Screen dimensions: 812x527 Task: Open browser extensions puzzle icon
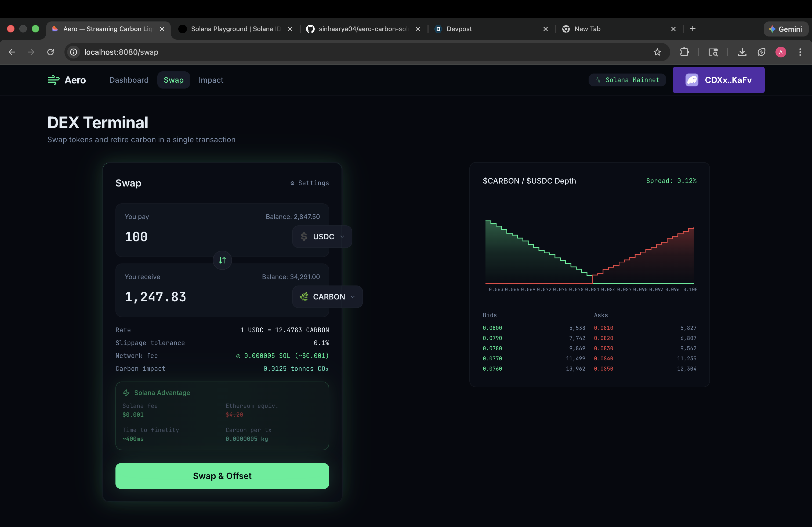coord(684,52)
